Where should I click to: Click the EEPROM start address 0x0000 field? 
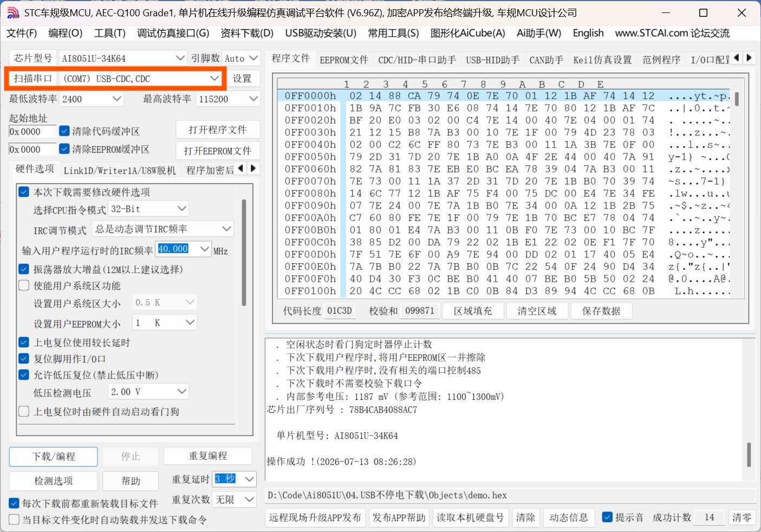[32, 149]
